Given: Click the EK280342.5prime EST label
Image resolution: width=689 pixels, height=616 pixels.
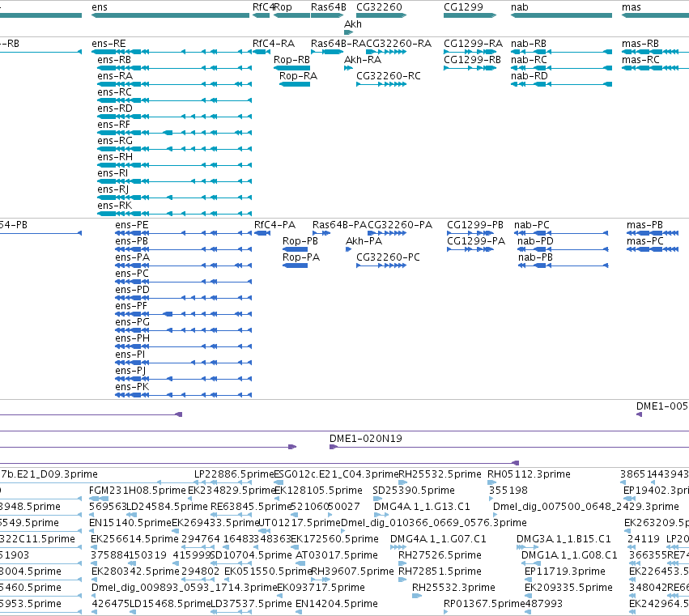Looking at the screenshot, I should (x=135, y=571).
